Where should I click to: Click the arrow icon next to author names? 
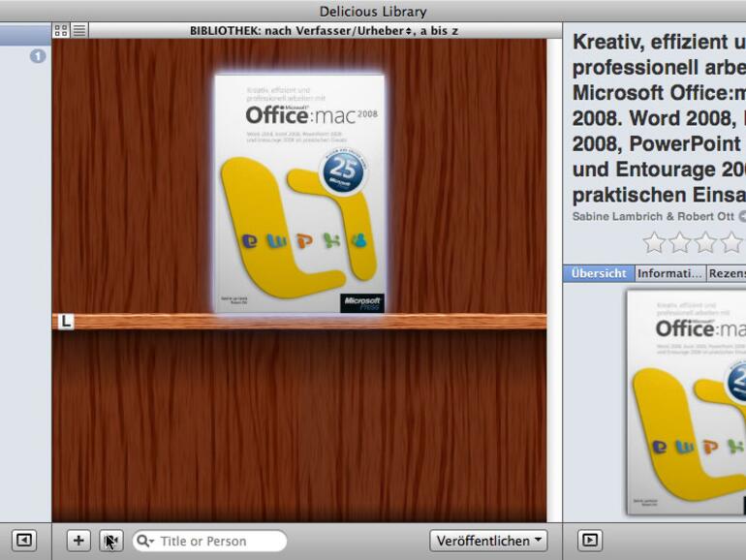pos(742,216)
